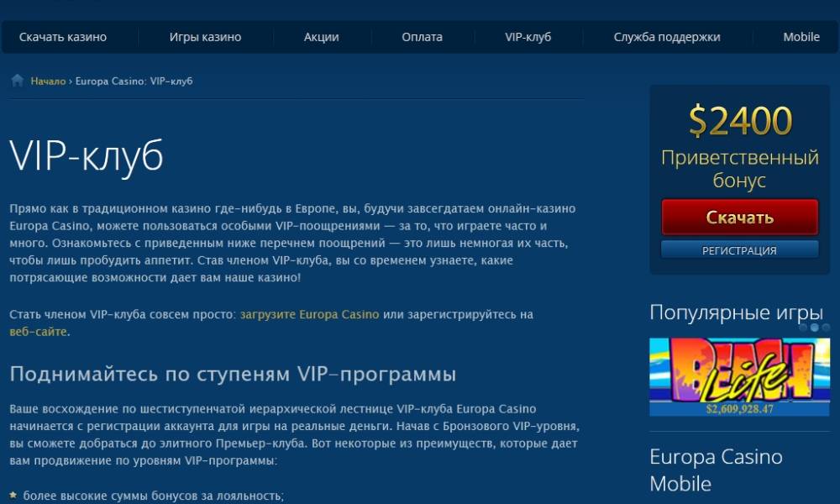Select VIP-клуб in the navigation bar

528,37
